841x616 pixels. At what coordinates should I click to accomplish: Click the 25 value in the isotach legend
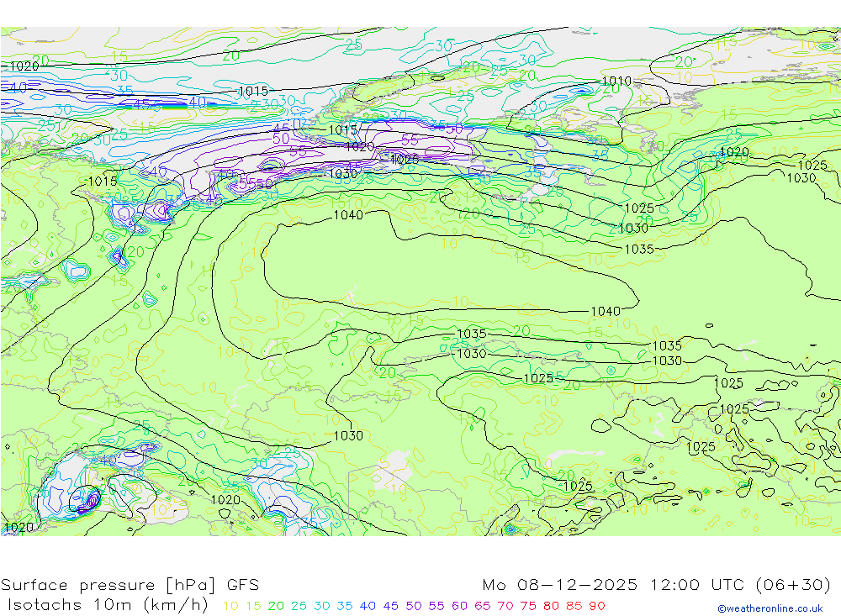pyautogui.click(x=299, y=606)
